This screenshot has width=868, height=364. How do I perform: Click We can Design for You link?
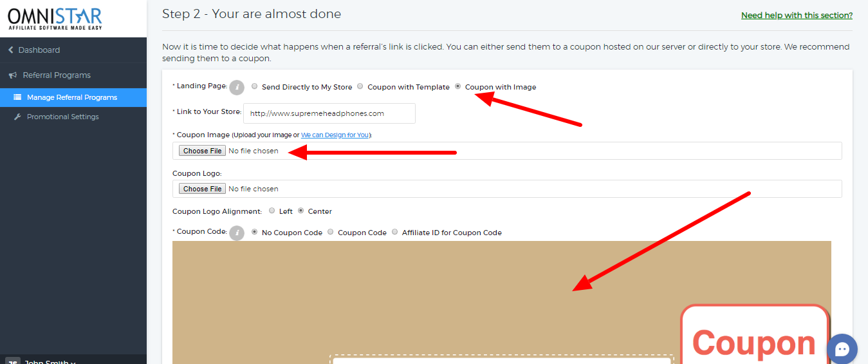click(x=336, y=135)
